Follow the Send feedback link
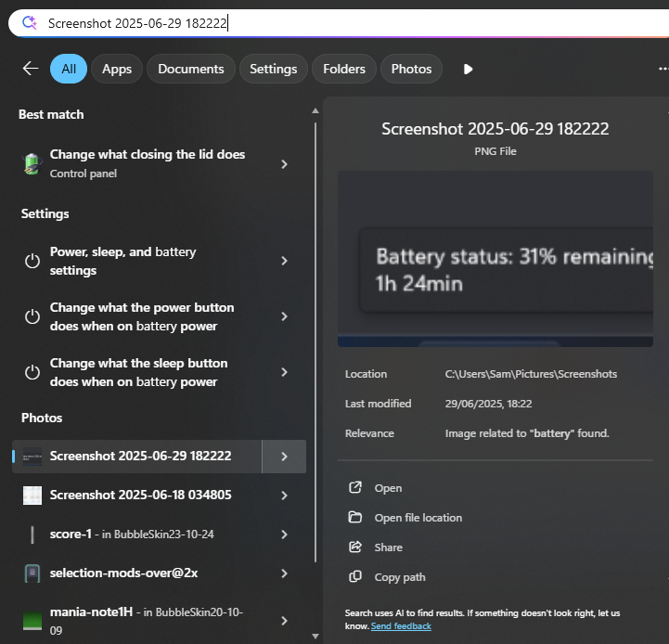The height and width of the screenshot is (644, 669). tap(401, 626)
